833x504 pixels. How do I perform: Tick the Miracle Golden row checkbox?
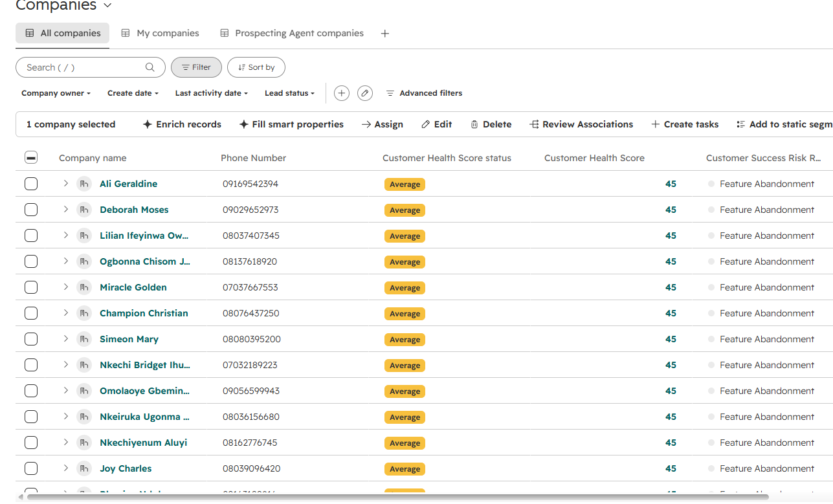coord(31,287)
